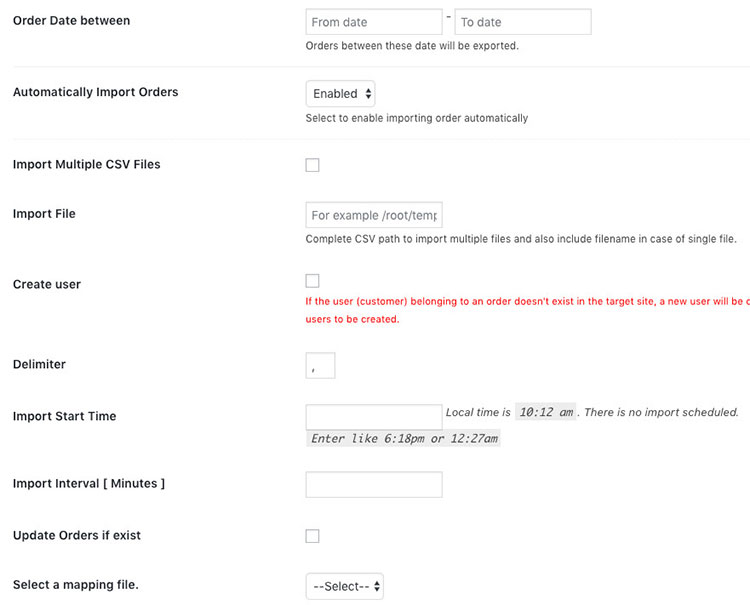Focus the Import Start Time field
The height and width of the screenshot is (605, 750).
coord(373,417)
